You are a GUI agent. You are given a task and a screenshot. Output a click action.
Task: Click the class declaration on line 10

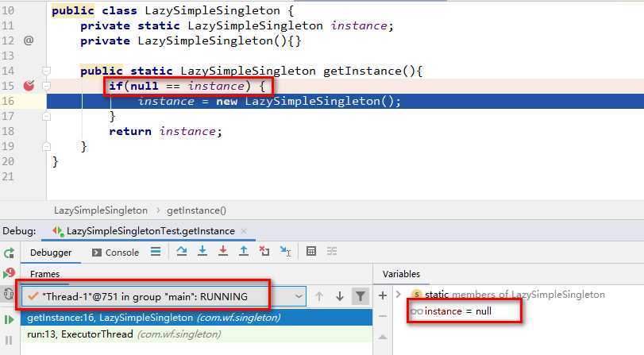coord(172,10)
